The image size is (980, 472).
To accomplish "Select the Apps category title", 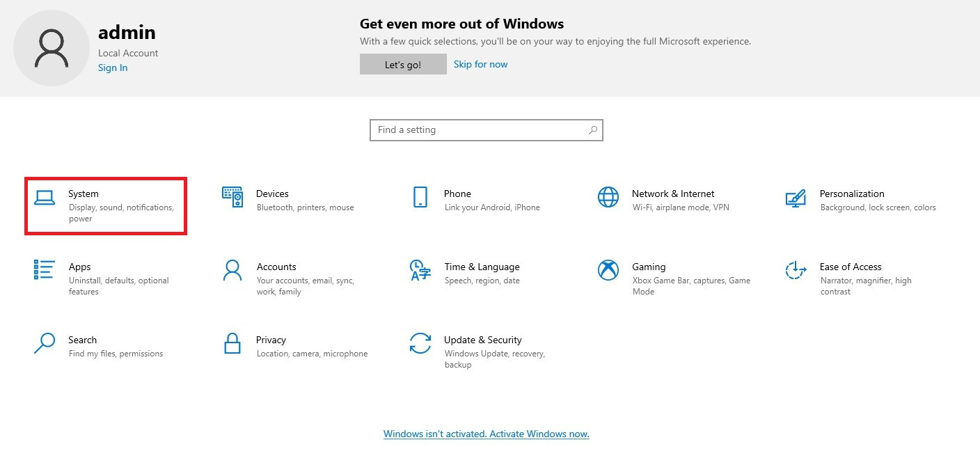I will click(80, 267).
